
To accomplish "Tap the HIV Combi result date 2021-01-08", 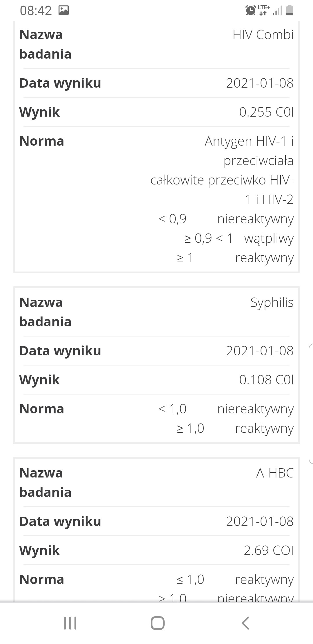I will point(260,83).
